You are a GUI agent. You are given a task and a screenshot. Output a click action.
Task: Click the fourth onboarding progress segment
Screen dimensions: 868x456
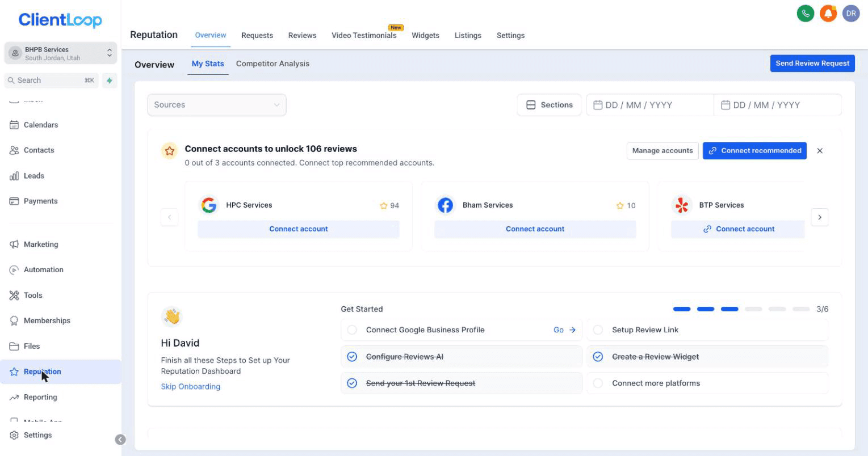[x=753, y=309]
